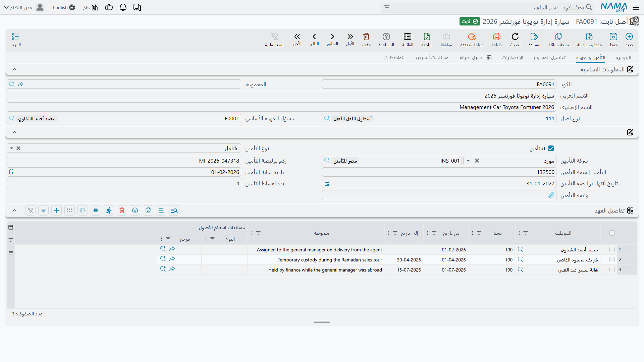Check the row checkbox for محمد أحمد الشناوي
The image size is (644, 362).
click(612, 250)
